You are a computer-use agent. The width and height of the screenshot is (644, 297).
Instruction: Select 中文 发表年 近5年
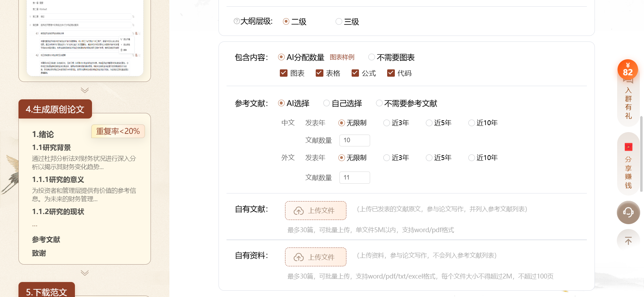429,123
